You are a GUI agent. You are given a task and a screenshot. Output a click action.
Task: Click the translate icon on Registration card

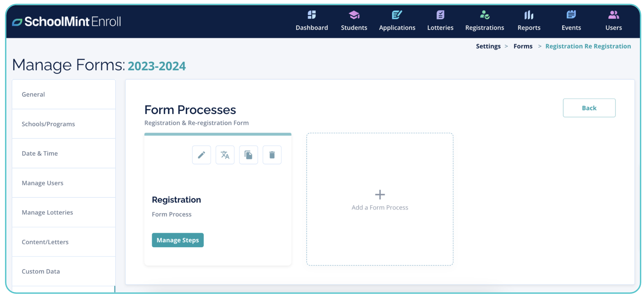click(x=225, y=155)
